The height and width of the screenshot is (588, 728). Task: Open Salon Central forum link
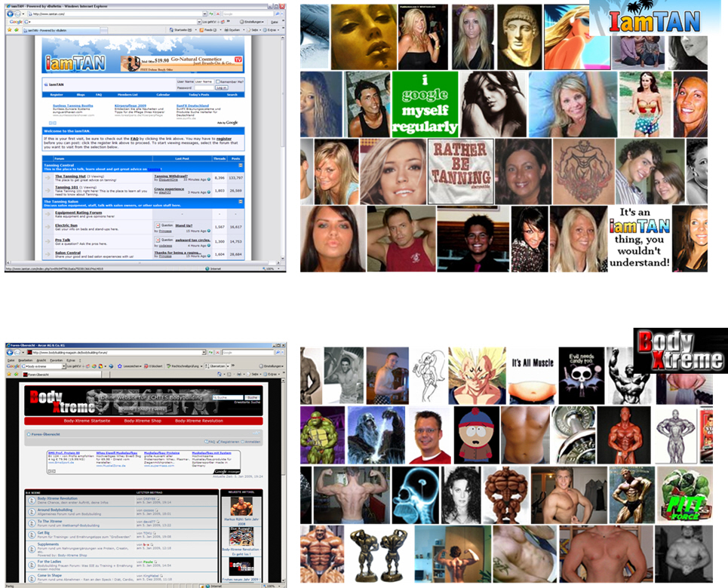coord(68,253)
